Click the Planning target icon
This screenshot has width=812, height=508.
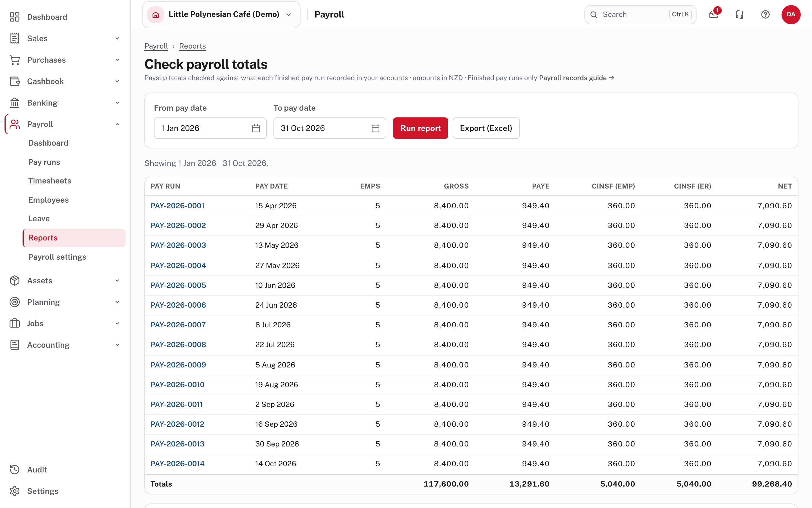click(x=15, y=302)
